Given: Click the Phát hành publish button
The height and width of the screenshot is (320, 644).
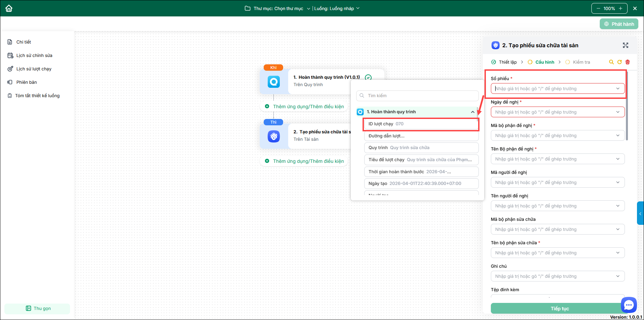Looking at the screenshot, I should tap(619, 24).
